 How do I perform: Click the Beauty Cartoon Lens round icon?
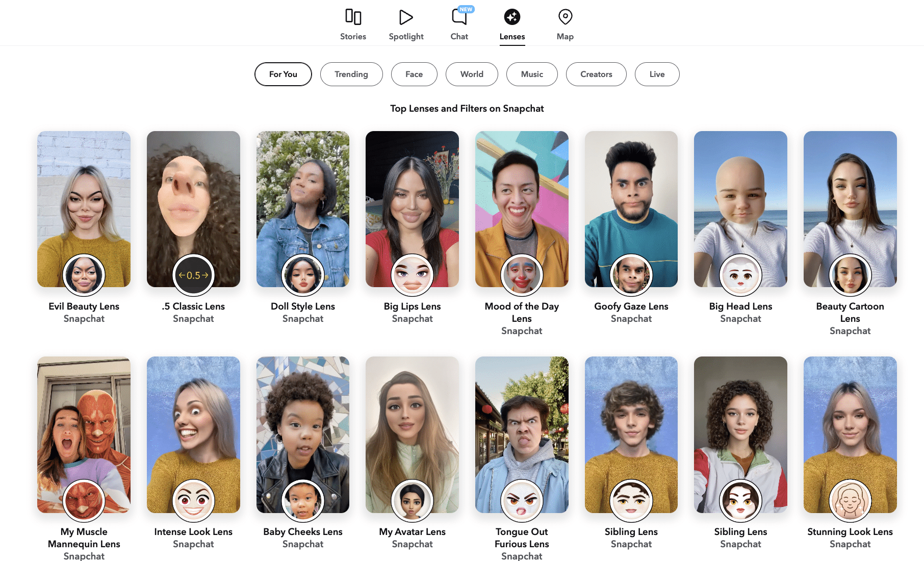850,275
